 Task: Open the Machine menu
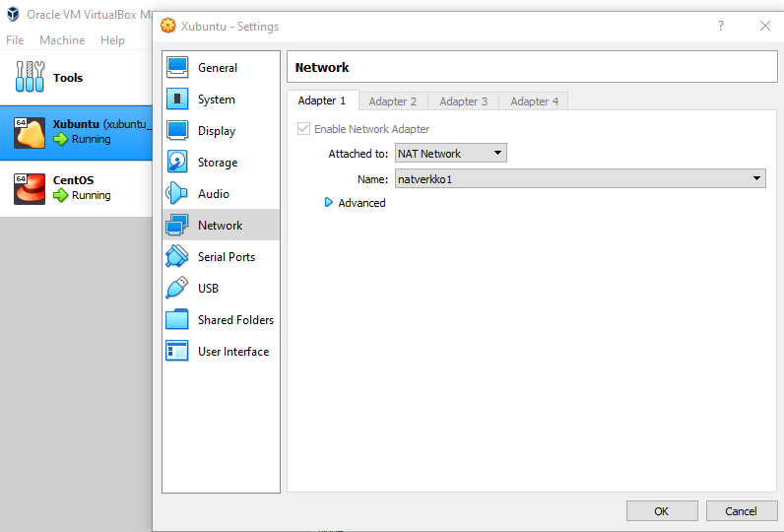coord(62,40)
